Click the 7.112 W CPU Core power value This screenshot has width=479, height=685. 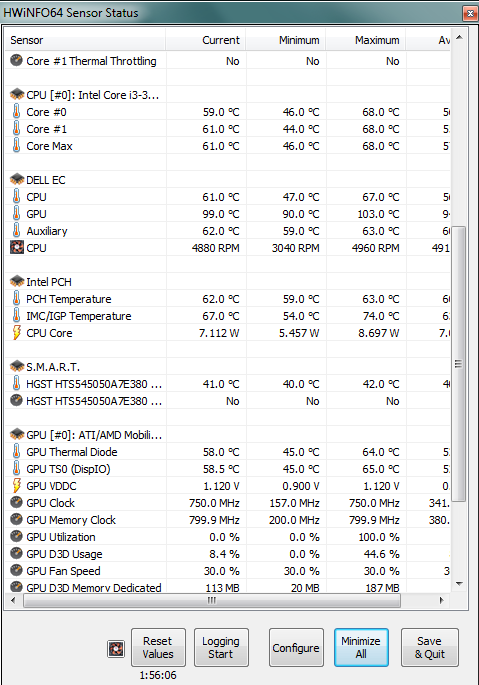coord(219,333)
